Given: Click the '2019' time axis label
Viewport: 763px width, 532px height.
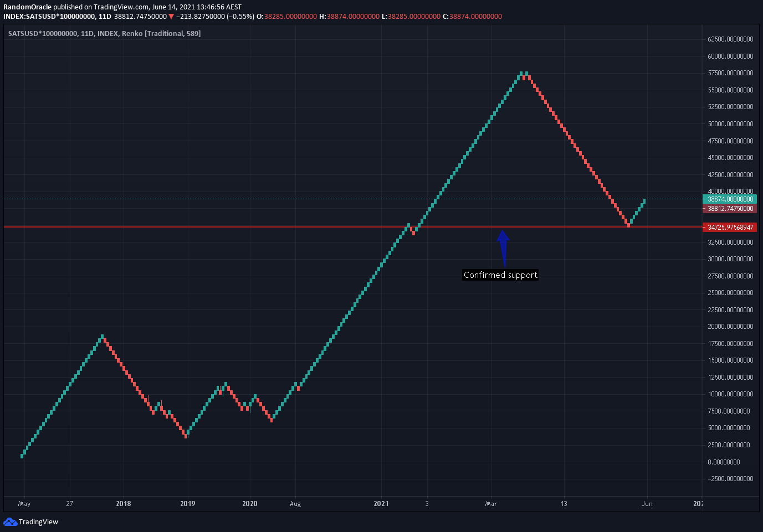Looking at the screenshot, I should pos(188,504).
